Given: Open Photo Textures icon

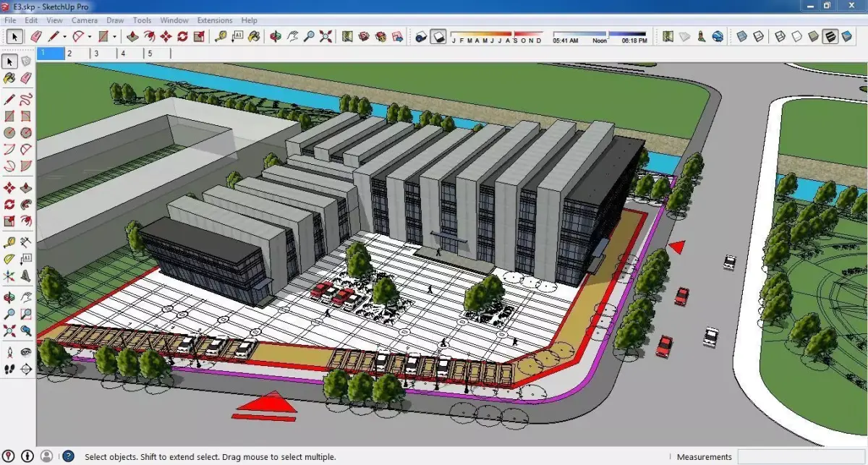Looking at the screenshot, I should [x=701, y=36].
